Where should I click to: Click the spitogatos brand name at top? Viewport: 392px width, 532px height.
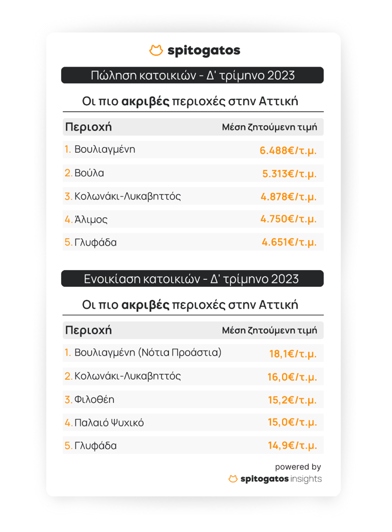pyautogui.click(x=204, y=51)
